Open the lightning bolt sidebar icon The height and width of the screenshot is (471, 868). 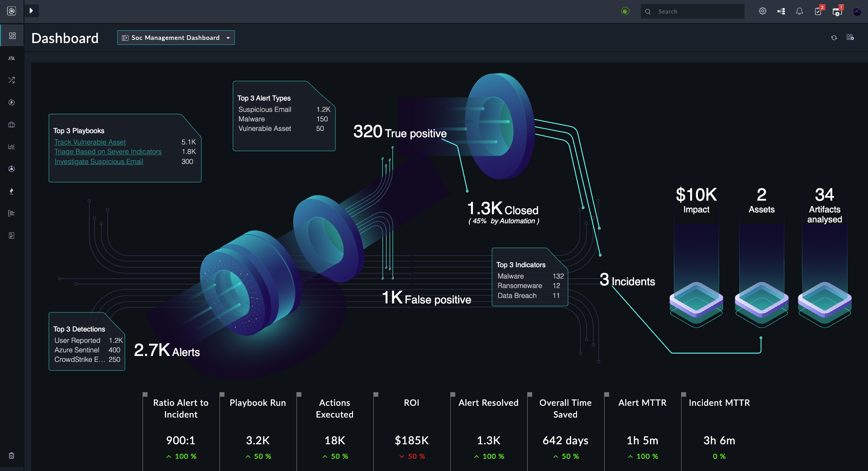12,102
